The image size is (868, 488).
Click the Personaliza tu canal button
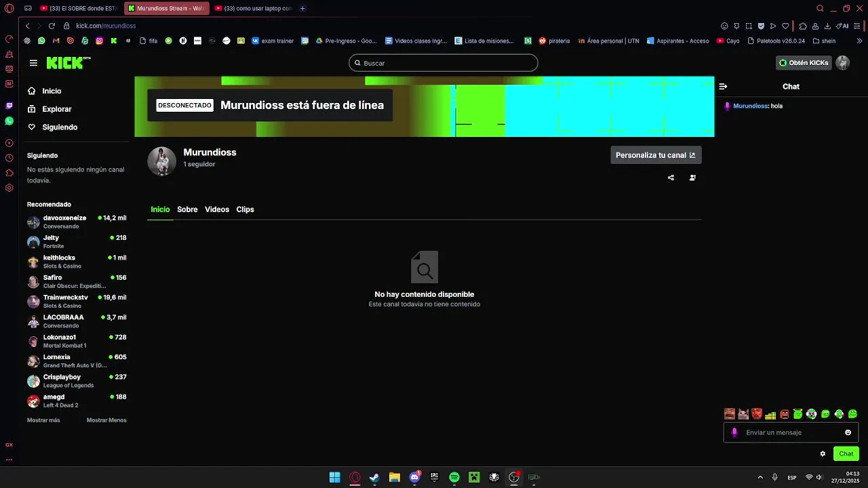coord(656,155)
